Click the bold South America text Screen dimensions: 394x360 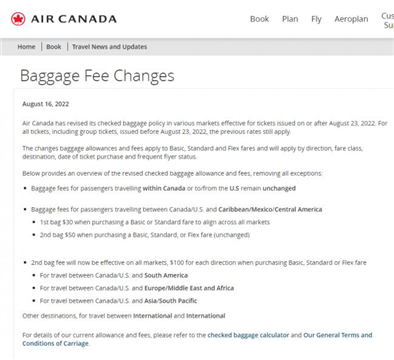(x=166, y=275)
